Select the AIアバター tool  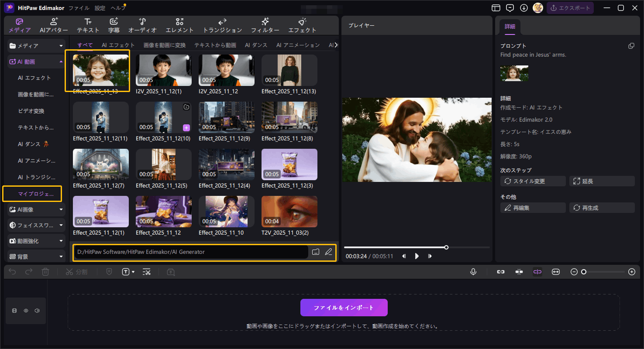[54, 25]
